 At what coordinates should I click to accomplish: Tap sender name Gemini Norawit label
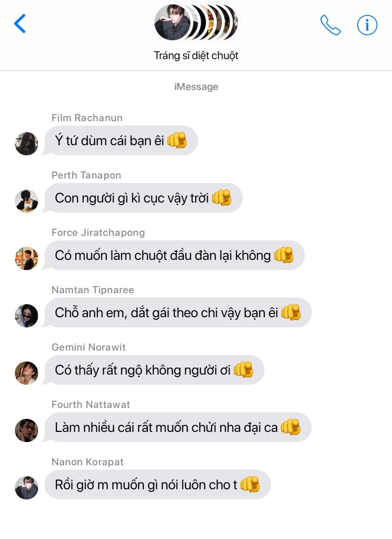point(89,347)
